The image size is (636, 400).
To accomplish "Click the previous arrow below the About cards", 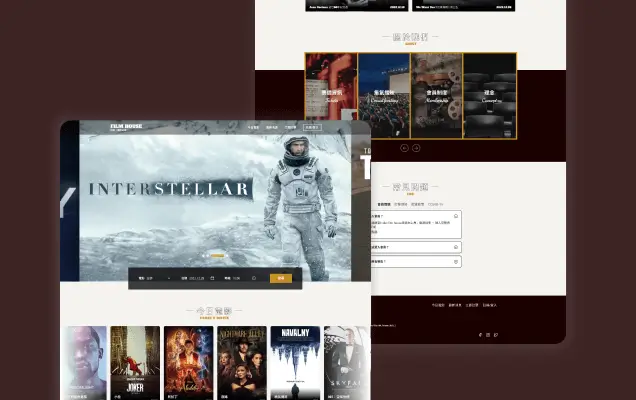I will pyautogui.click(x=404, y=148).
